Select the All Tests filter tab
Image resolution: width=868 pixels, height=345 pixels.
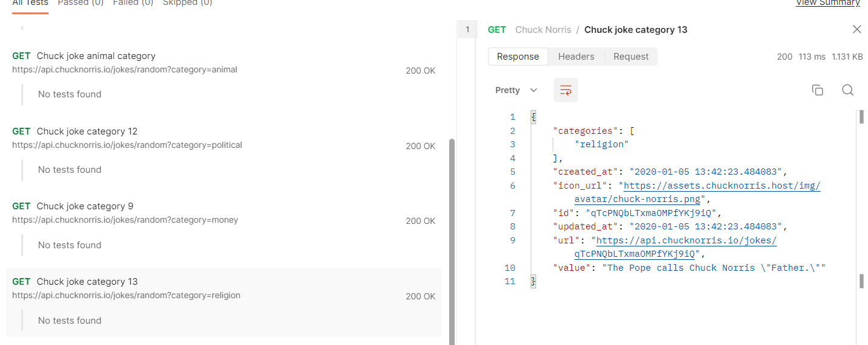[x=30, y=3]
